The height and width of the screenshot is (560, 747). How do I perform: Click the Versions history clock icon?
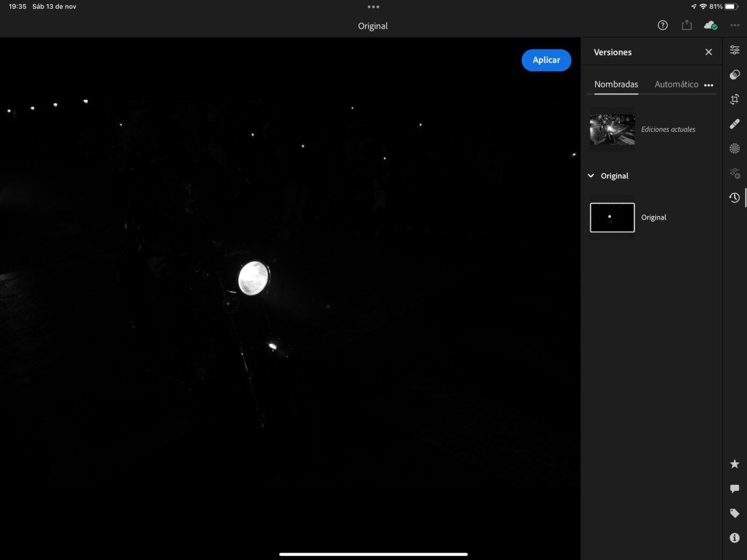(x=734, y=198)
